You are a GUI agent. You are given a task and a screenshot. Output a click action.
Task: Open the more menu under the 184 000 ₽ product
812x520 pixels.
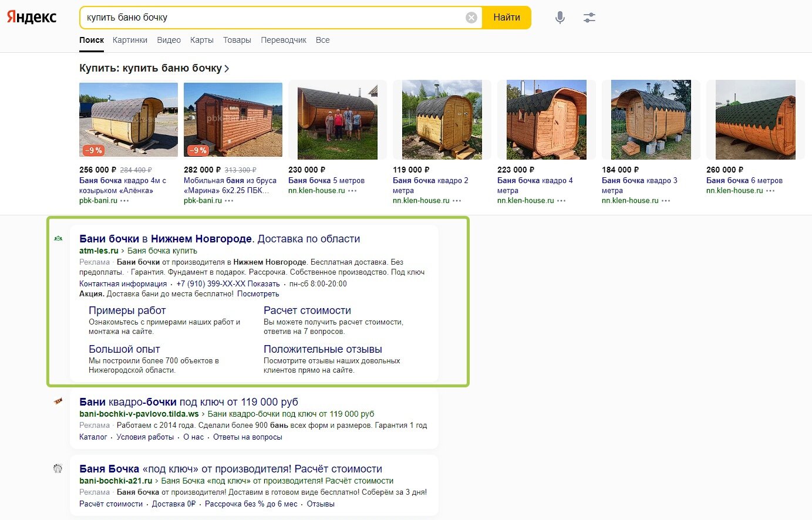(x=666, y=201)
